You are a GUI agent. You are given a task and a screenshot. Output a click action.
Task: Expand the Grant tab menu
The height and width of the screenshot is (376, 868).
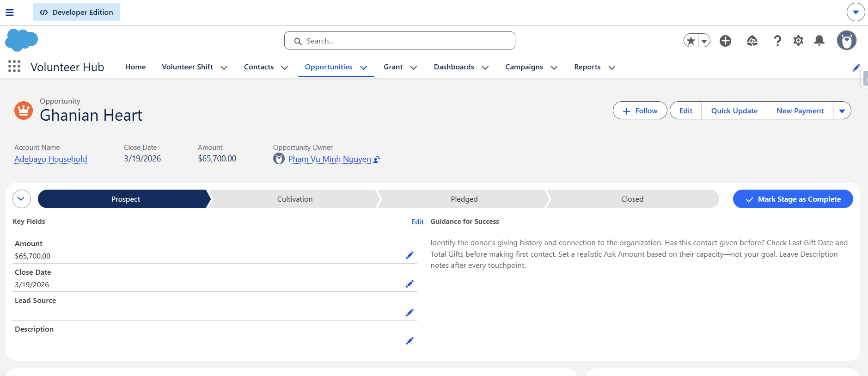tap(414, 68)
